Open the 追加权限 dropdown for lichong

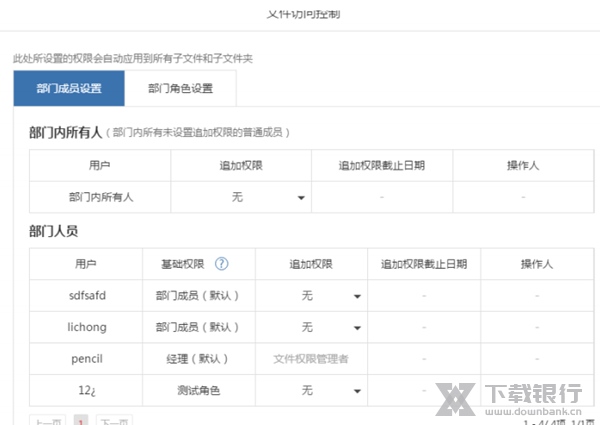point(356,328)
